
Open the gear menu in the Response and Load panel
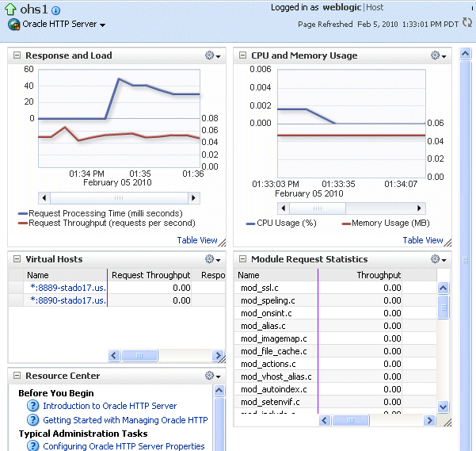point(214,55)
